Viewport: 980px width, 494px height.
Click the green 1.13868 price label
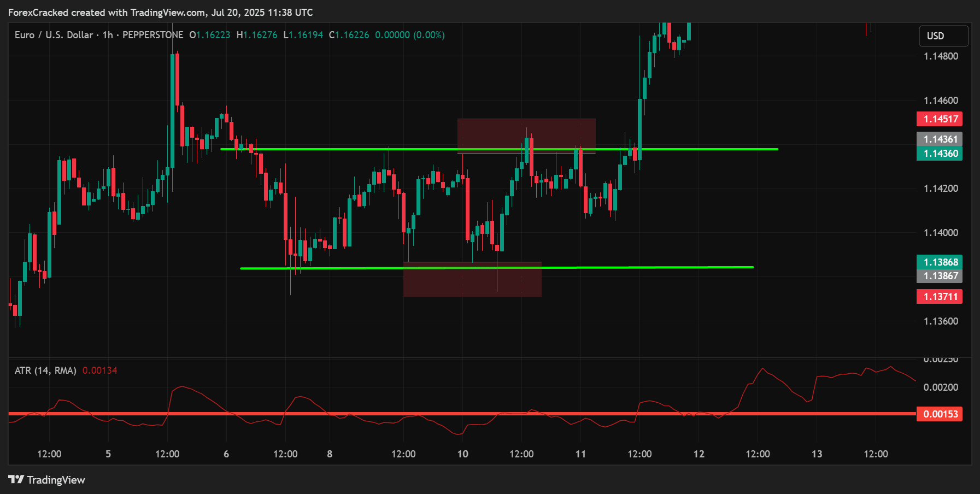click(x=940, y=262)
